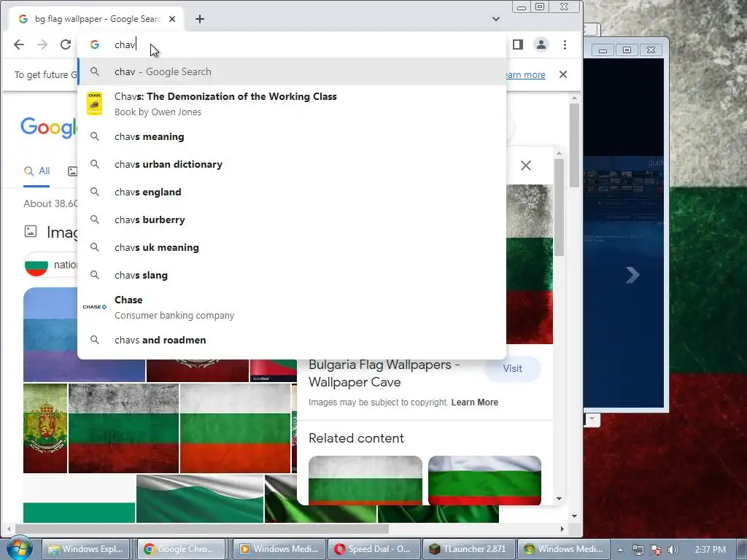Viewport: 747px width, 560px height.
Task: Reload the current page
Action: pyautogui.click(x=66, y=44)
